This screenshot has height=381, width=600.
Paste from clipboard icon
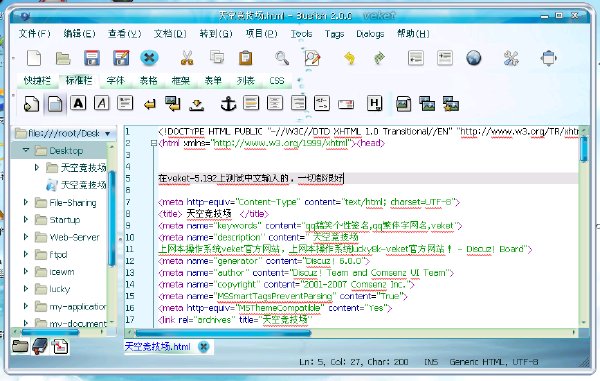coord(245,58)
